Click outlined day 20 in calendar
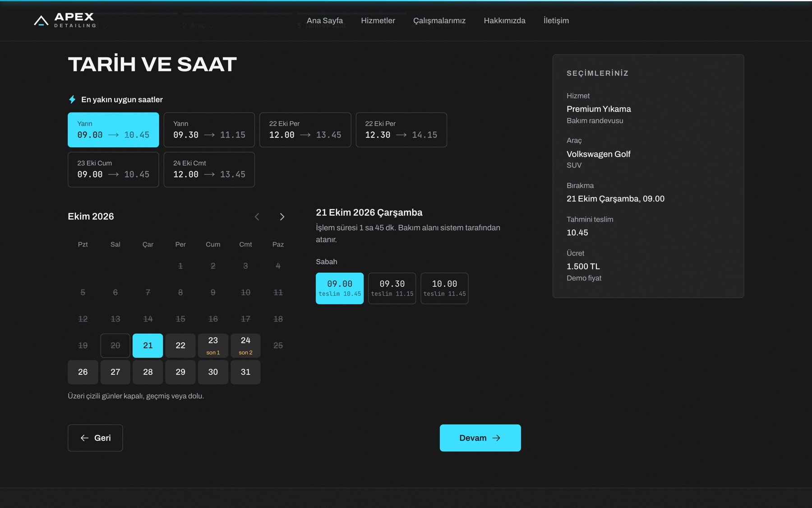The height and width of the screenshot is (508, 812). 115,345
